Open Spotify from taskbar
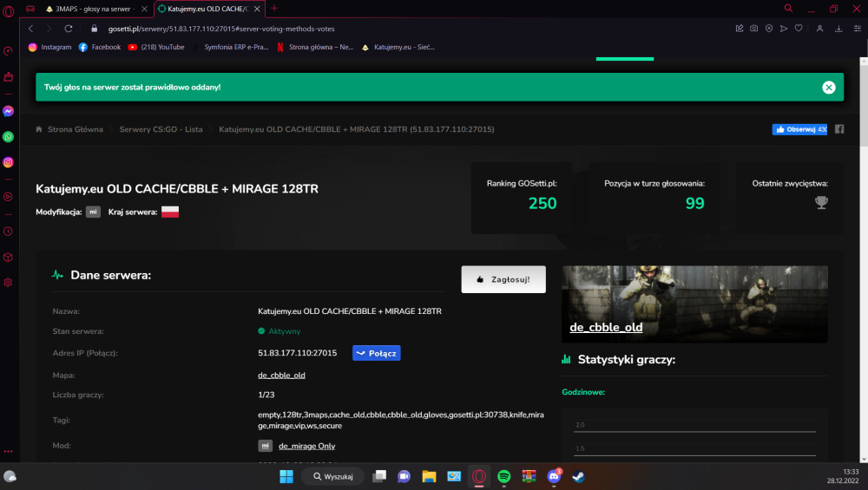The image size is (868, 490). click(503, 476)
